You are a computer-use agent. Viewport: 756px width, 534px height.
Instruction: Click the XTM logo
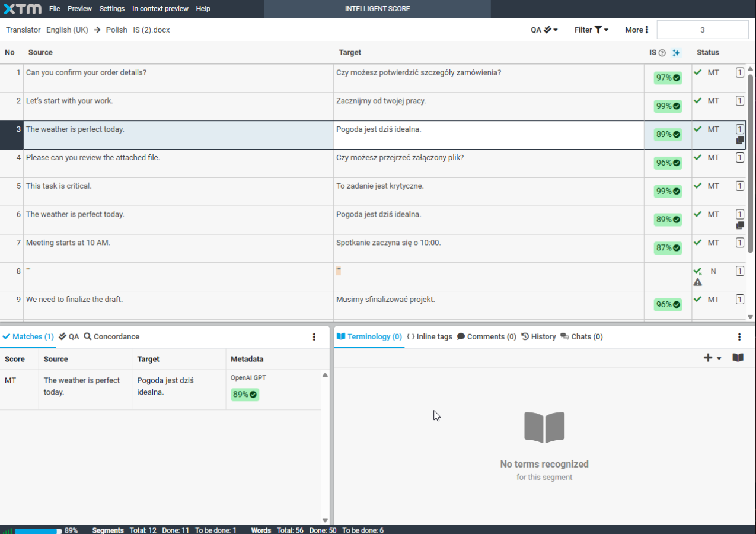23,9
